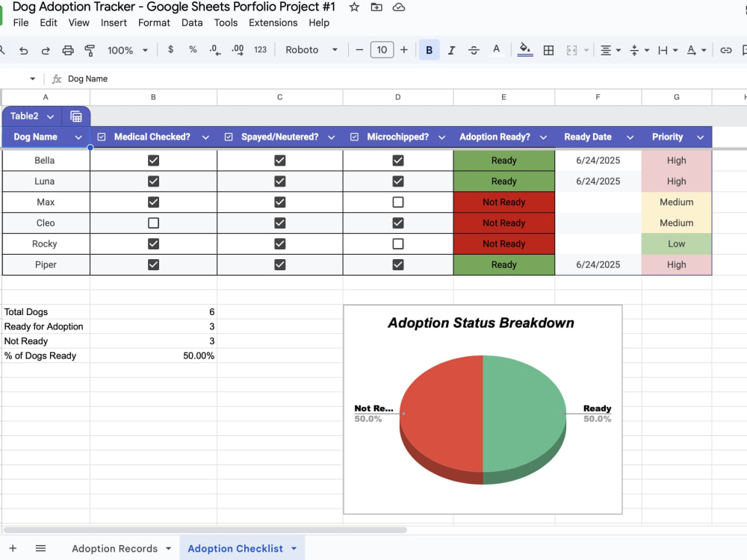747x560 pixels.
Task: Open the Format menu
Action: [x=154, y=23]
